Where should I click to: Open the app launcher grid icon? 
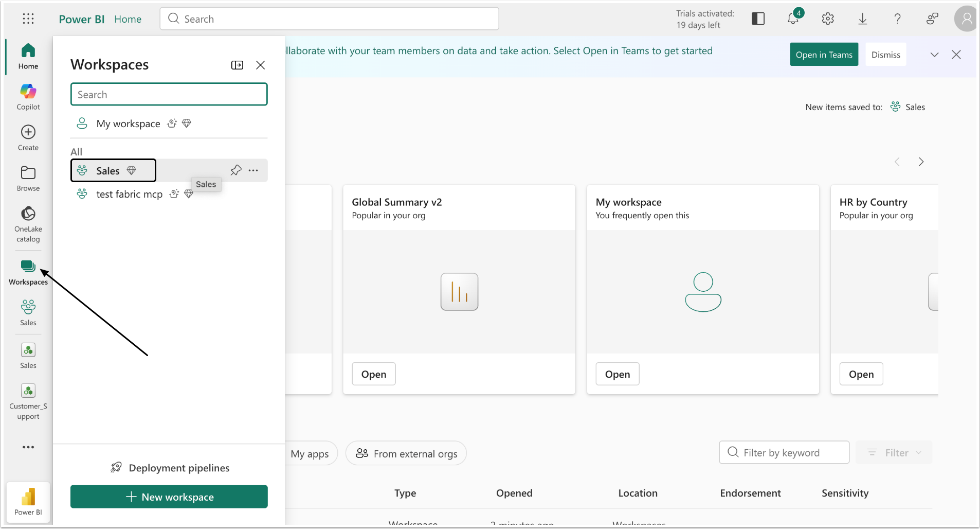pyautogui.click(x=28, y=19)
